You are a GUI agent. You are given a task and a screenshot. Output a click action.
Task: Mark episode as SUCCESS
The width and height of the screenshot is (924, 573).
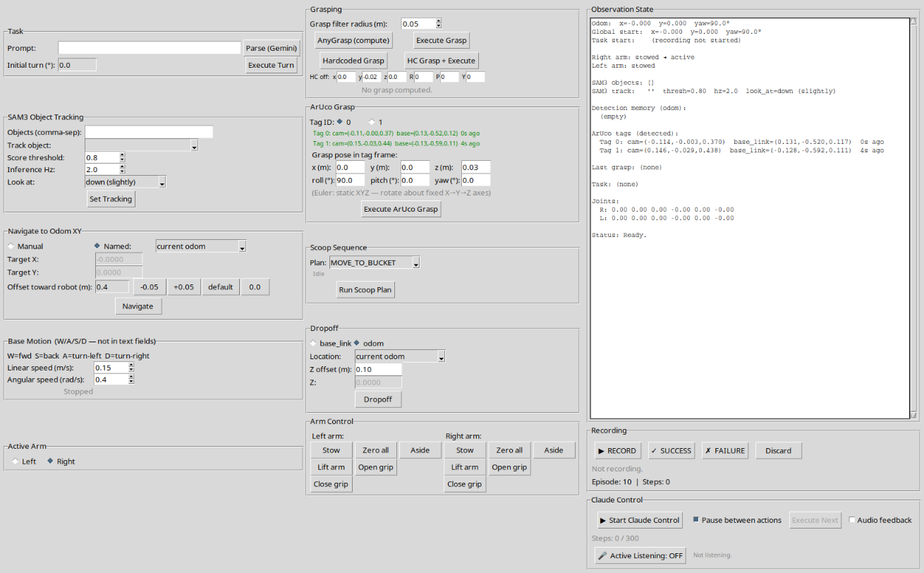[x=671, y=450]
